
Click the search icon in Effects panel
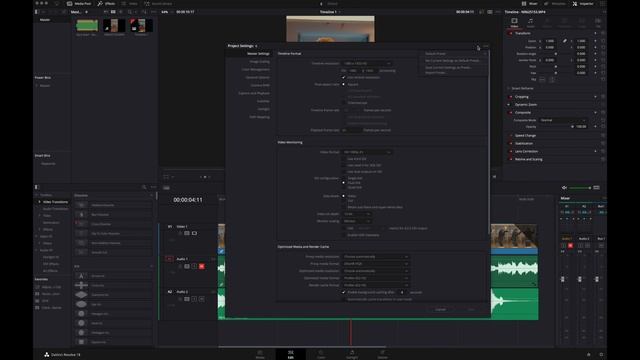click(144, 187)
